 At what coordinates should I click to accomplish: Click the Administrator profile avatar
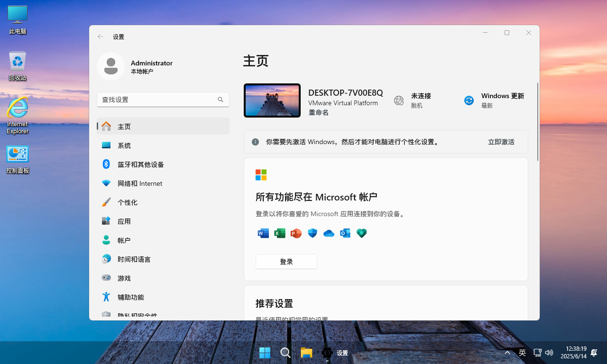111,66
